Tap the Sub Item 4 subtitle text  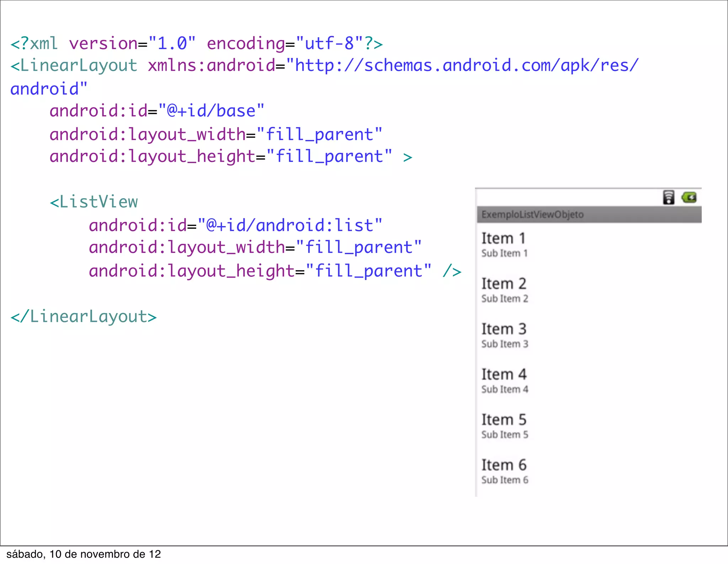click(x=505, y=390)
